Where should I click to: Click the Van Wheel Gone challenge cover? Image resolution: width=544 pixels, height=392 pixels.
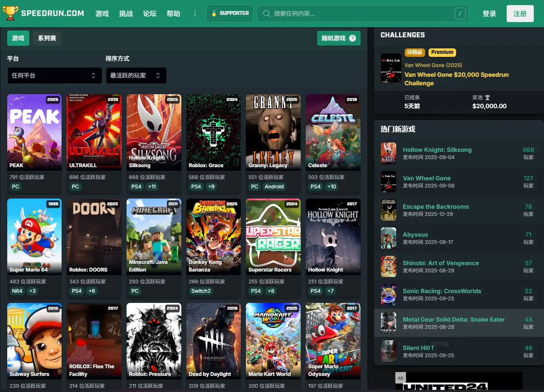click(391, 68)
